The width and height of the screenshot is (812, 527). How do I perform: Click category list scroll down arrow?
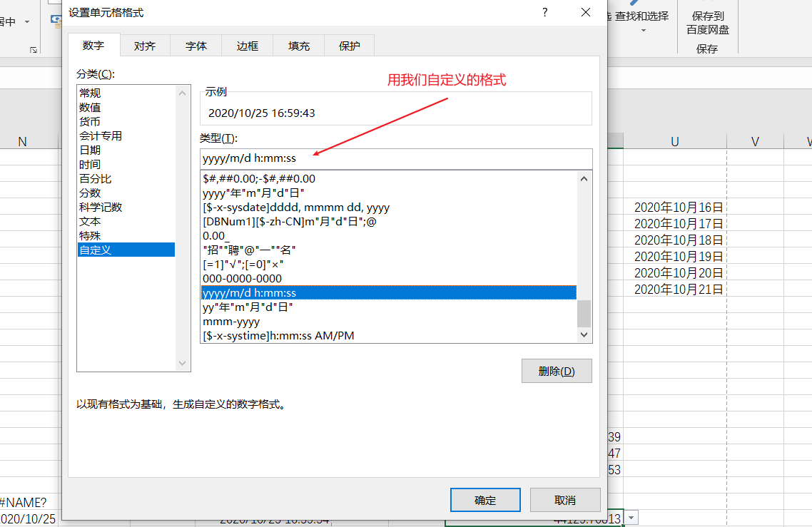click(x=182, y=364)
